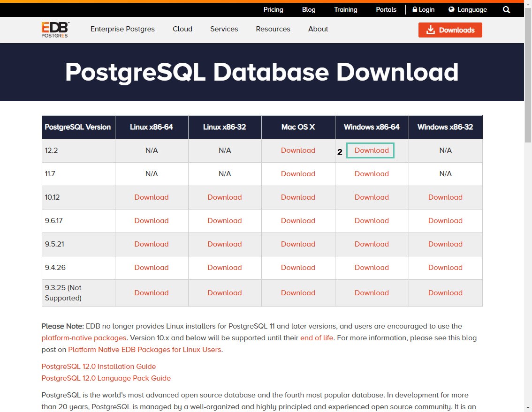
Task: Download PostgreSQL 11.7 for Mac OS X
Action: 298,173
